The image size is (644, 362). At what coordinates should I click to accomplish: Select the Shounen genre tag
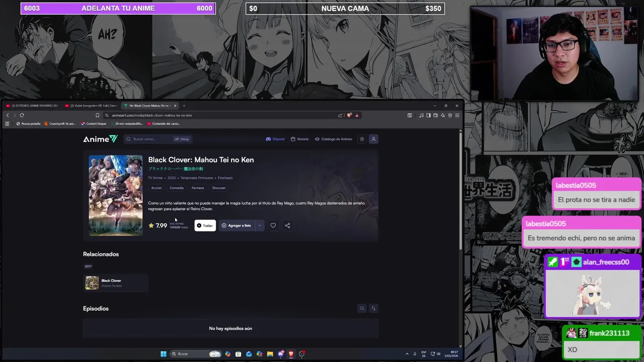[219, 188]
